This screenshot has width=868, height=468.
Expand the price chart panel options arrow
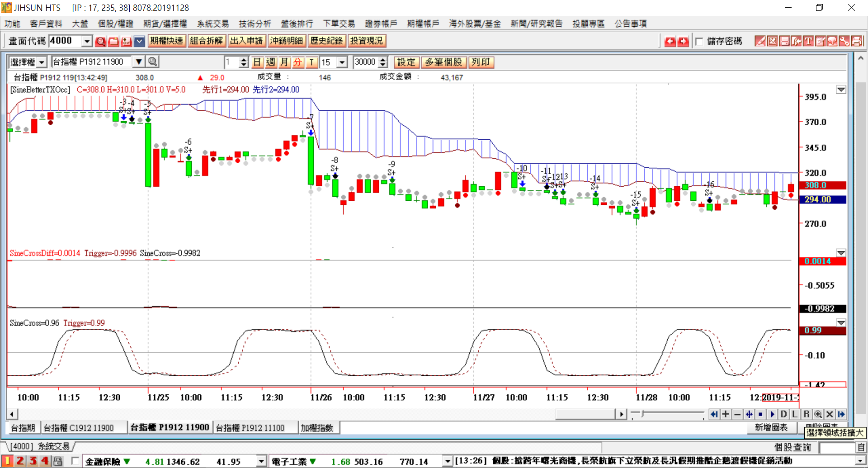(841, 90)
